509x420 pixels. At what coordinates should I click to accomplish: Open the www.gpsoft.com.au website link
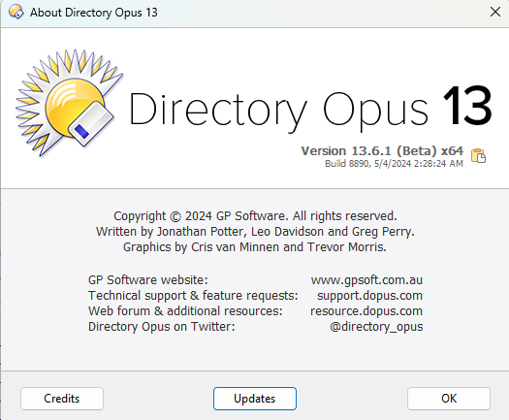(x=366, y=280)
